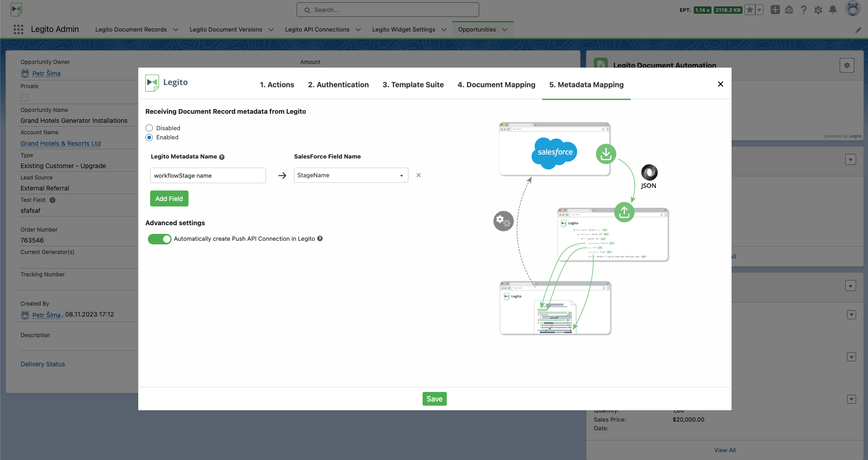Open the Petr Šíma owner link
Screen dimensions: 868x460
tap(47, 74)
